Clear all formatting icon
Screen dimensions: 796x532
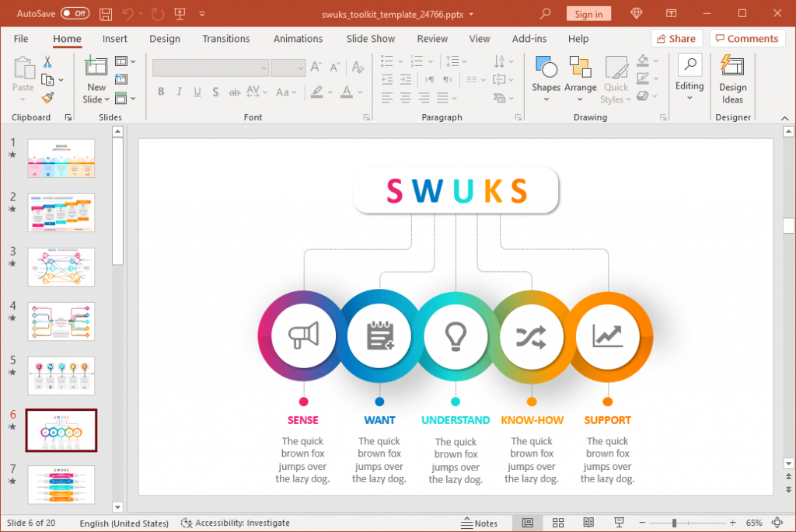pyautogui.click(x=358, y=67)
